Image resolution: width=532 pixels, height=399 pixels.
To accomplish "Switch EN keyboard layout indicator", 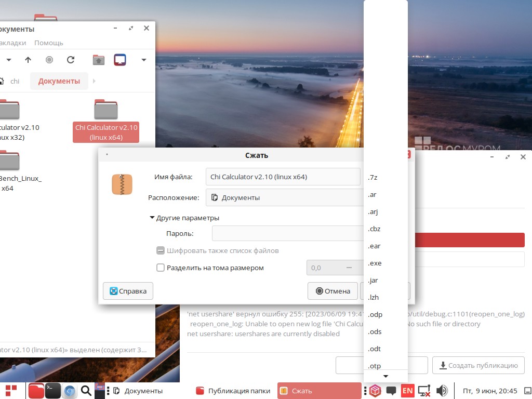I will coord(407,391).
